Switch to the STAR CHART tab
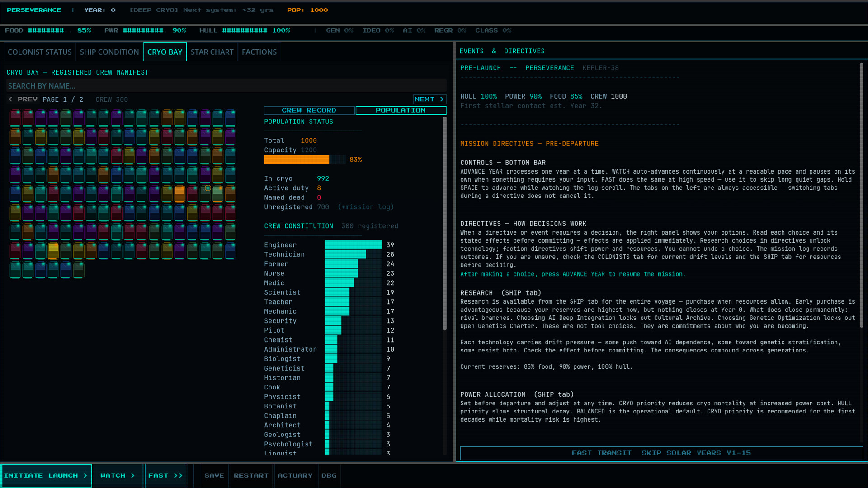 click(212, 52)
